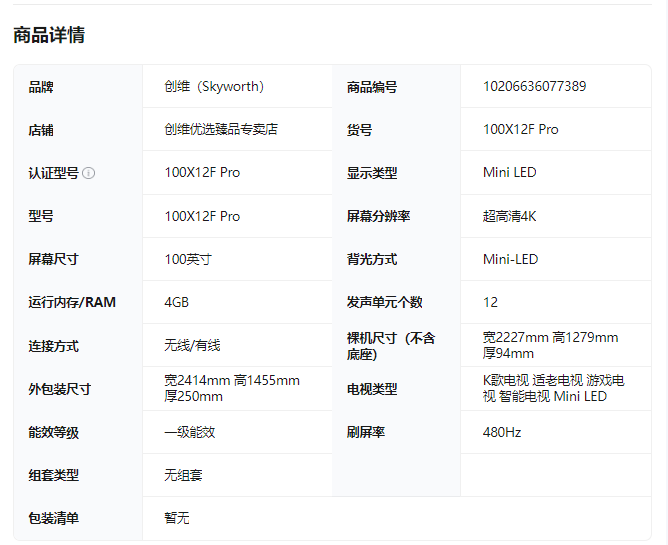Viewport: 668px width, 545px height.
Task: Click the store name 创维优选臻品专卖店
Action: point(221,130)
